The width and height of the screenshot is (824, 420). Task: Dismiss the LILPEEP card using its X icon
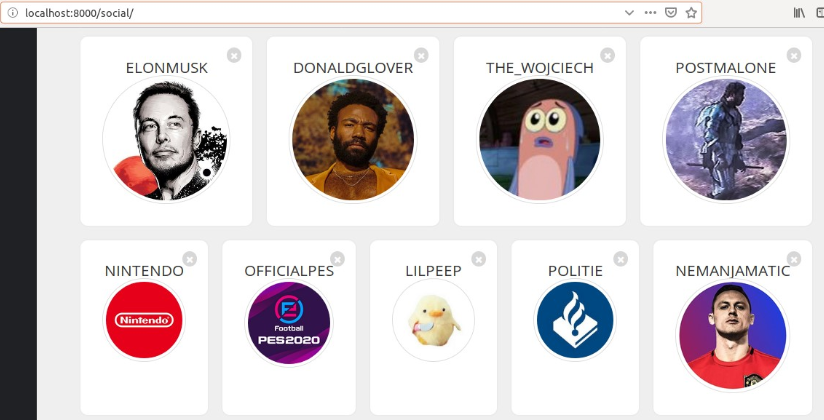478,259
